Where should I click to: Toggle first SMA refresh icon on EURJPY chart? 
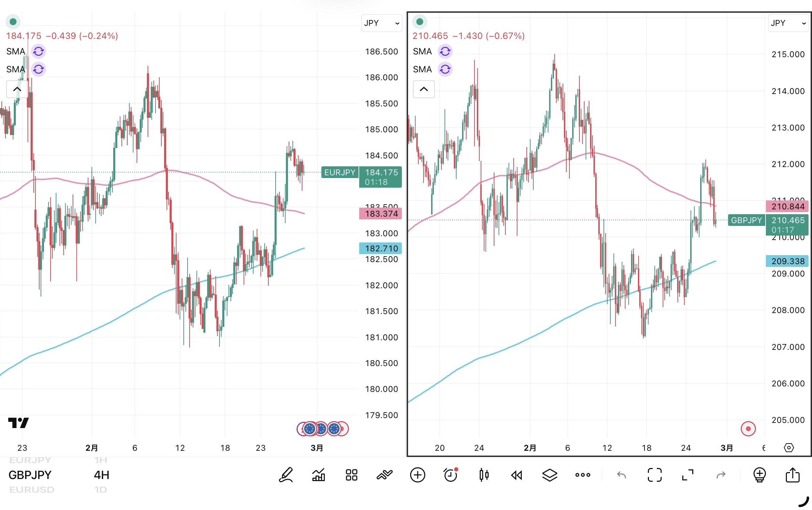pos(39,51)
